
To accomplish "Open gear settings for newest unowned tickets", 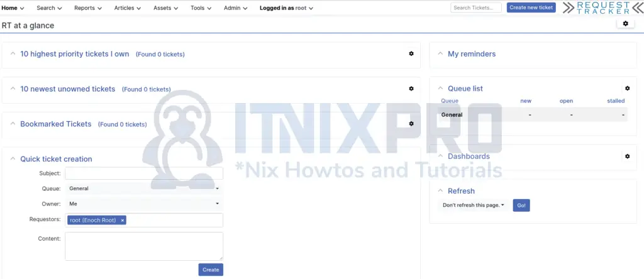I will (411, 89).
